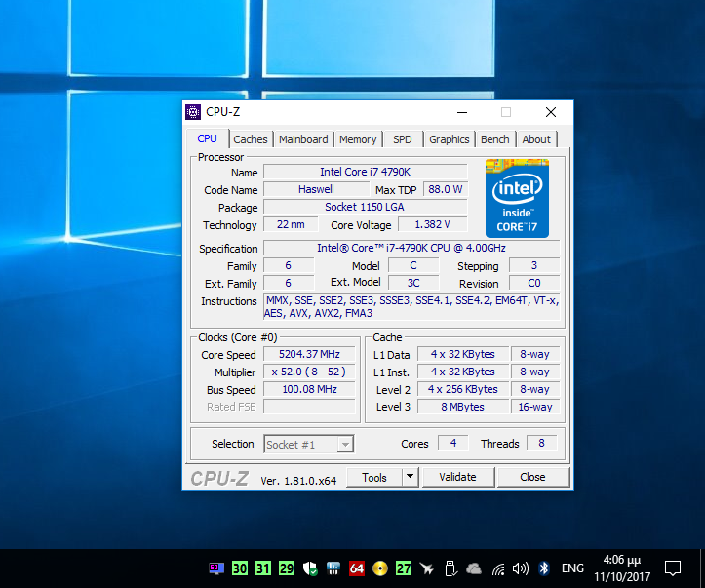The height and width of the screenshot is (588, 705).
Task: Close CPU-Z with the title bar X
Action: point(551,112)
